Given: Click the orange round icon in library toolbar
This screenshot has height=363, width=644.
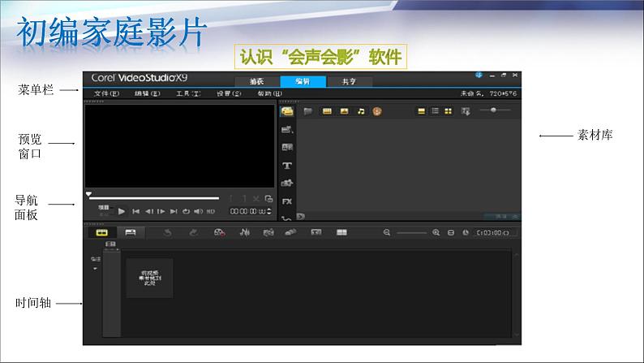Looking at the screenshot, I should click(x=377, y=111).
